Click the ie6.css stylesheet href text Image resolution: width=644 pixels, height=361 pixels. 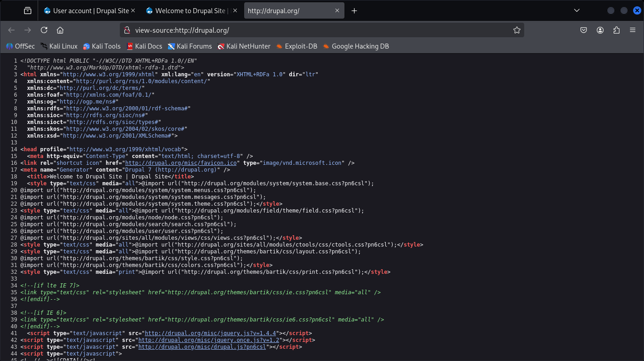point(250,320)
